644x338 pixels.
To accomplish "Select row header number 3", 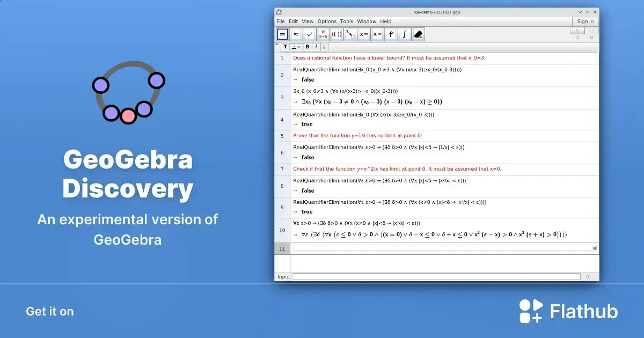I will coord(282,98).
